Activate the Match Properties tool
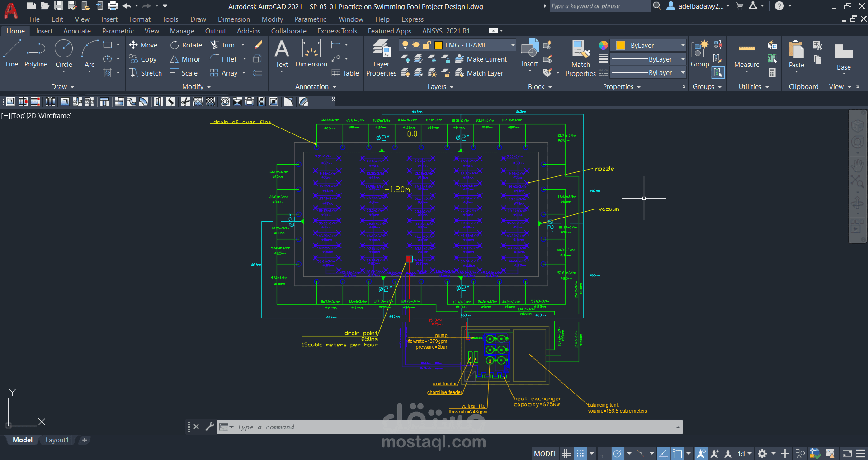 [580, 58]
